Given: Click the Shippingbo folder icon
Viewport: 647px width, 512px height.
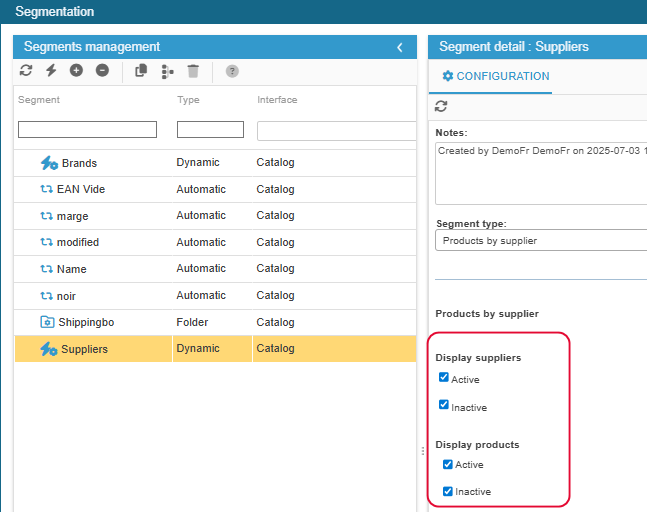Looking at the screenshot, I should click(x=47, y=322).
